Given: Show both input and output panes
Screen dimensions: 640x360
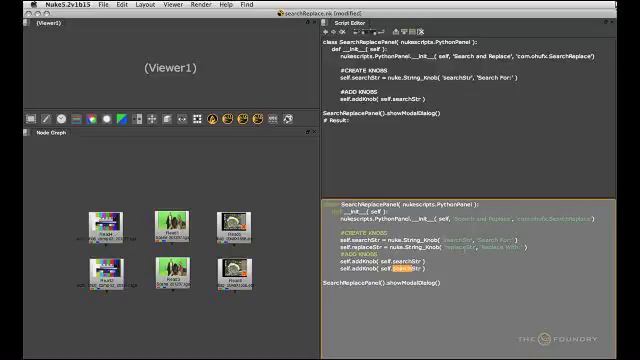Looking at the screenshot, I should [x=412, y=32].
